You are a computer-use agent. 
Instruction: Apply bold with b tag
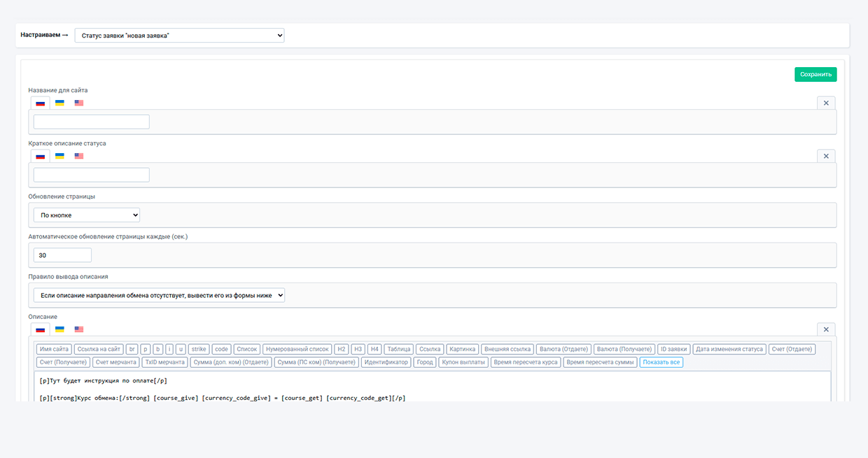158,349
